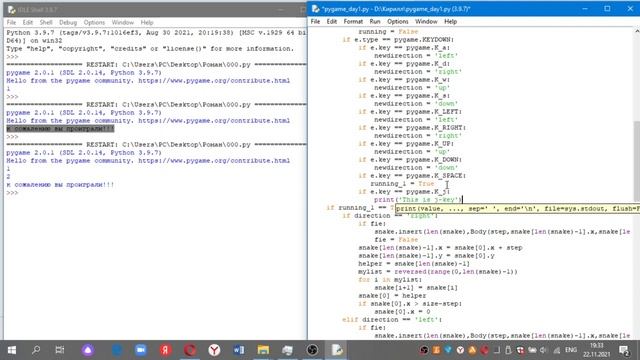Click 'mylist = reversed(range(...))' line
This screenshot has height=360, width=640.
tap(438, 271)
